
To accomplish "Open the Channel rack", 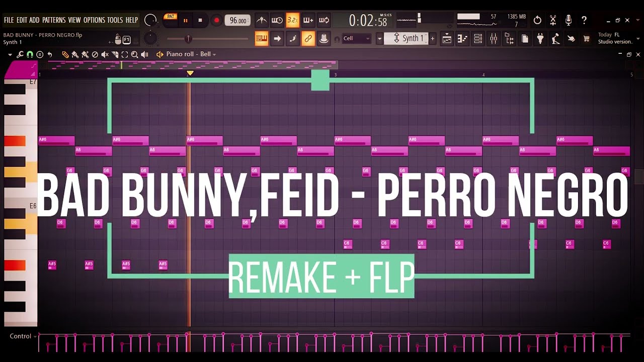I will pos(478,39).
